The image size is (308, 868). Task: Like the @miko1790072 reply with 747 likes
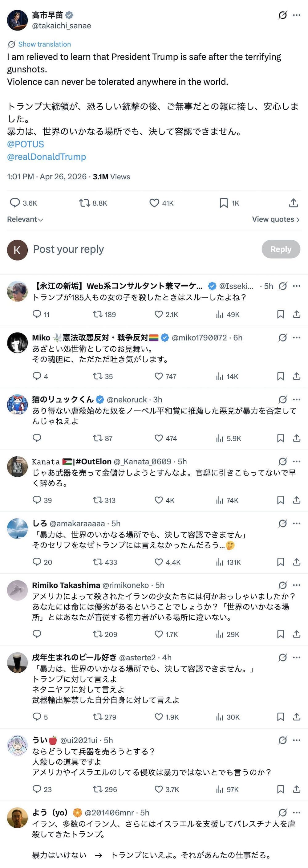click(x=159, y=376)
